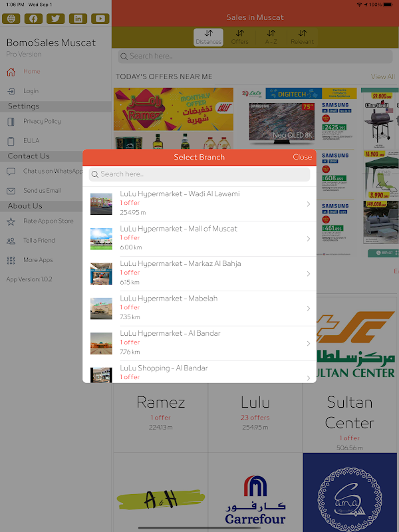Open More Apps entry
Screen dimensions: 399x532
coord(38,260)
